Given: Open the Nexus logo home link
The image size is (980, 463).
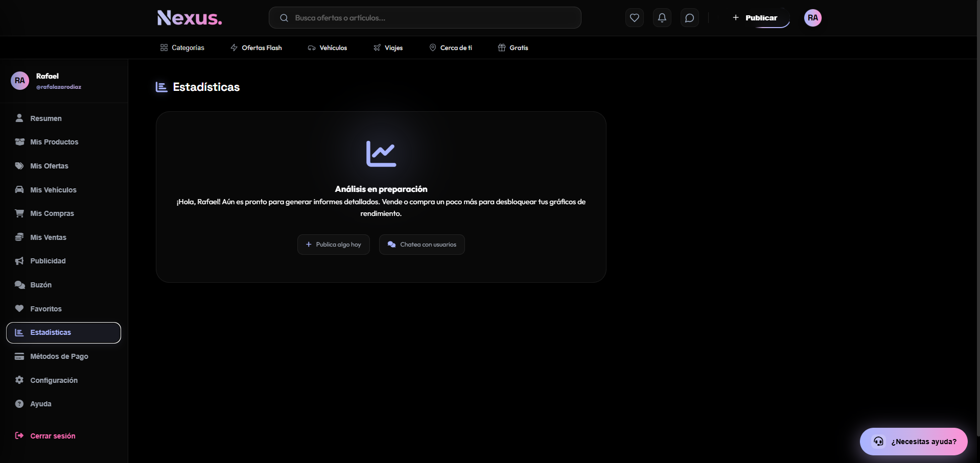Looking at the screenshot, I should coord(190,18).
